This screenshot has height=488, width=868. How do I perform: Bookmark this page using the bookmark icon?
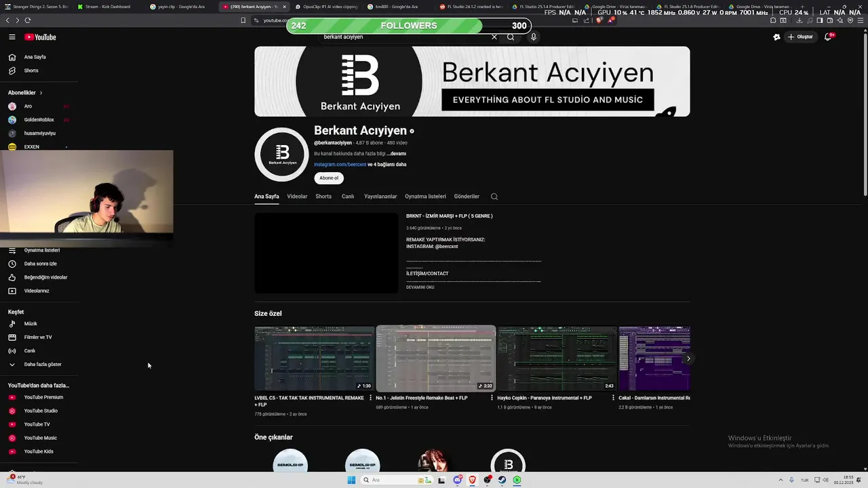(243, 20)
